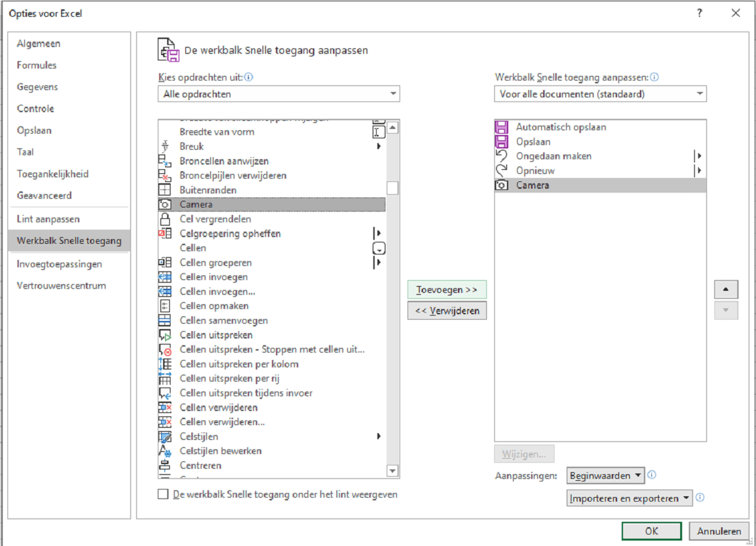Confirm with the OK button

[x=651, y=531]
